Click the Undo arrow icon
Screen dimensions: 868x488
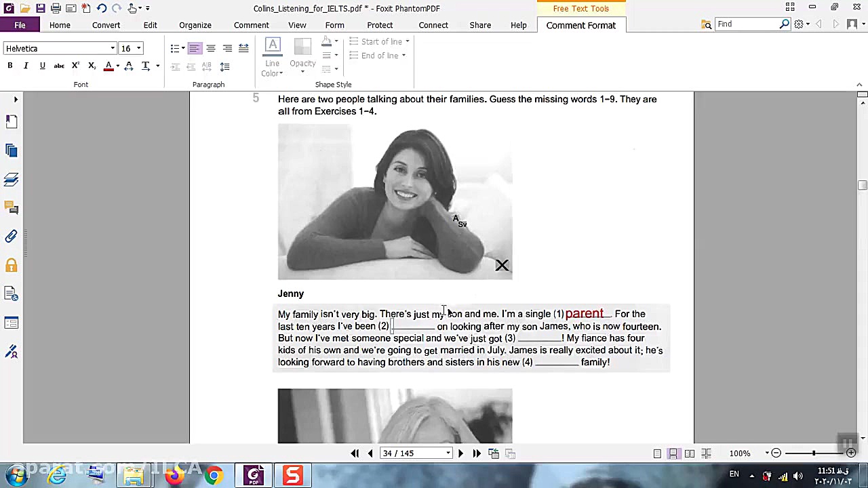[x=101, y=8]
